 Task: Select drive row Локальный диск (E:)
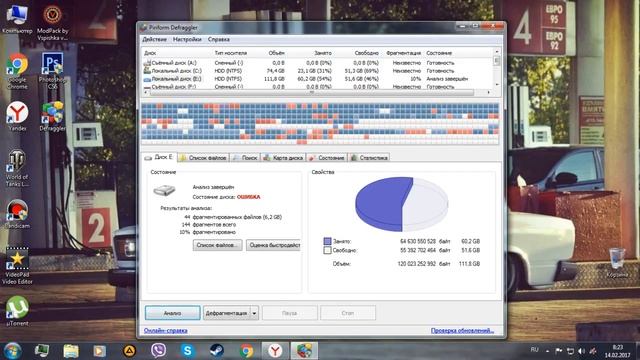click(318, 79)
